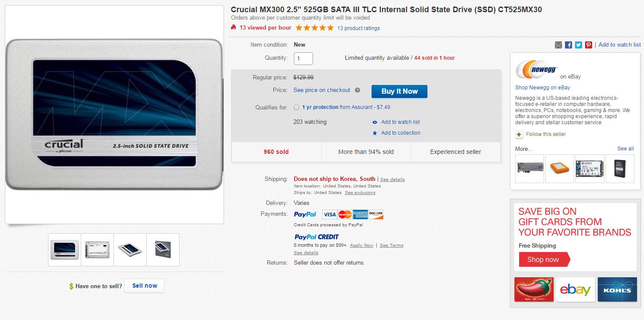
Task: Click the green plus Follow seller icon
Action: click(x=519, y=134)
